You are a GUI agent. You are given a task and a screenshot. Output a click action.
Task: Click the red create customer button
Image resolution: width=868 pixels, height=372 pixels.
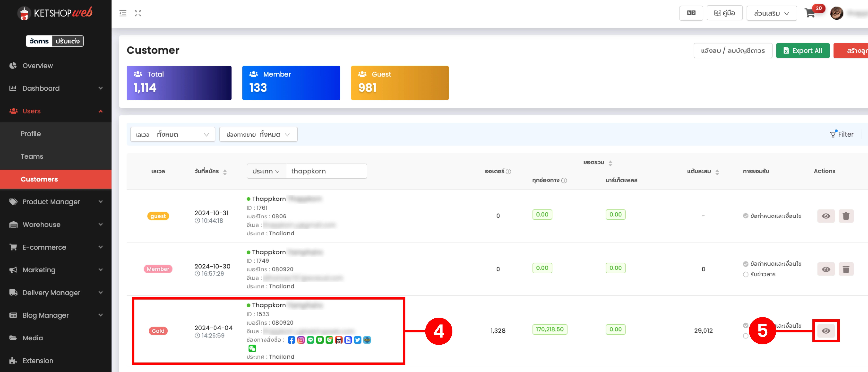pos(851,51)
